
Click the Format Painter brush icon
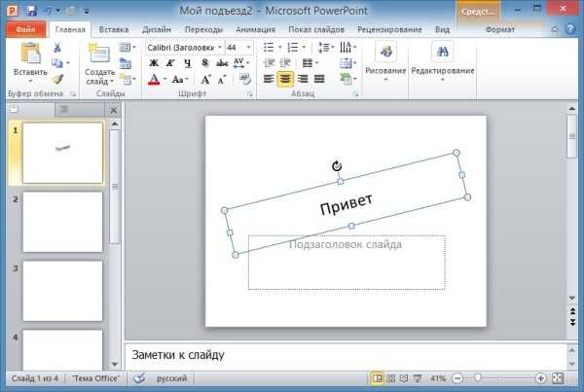57,79
